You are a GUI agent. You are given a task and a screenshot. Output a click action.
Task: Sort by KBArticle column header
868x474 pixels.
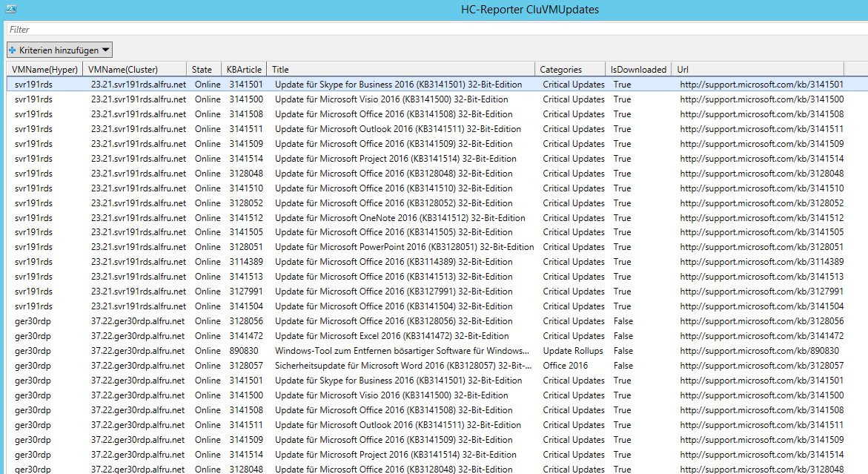(244, 69)
